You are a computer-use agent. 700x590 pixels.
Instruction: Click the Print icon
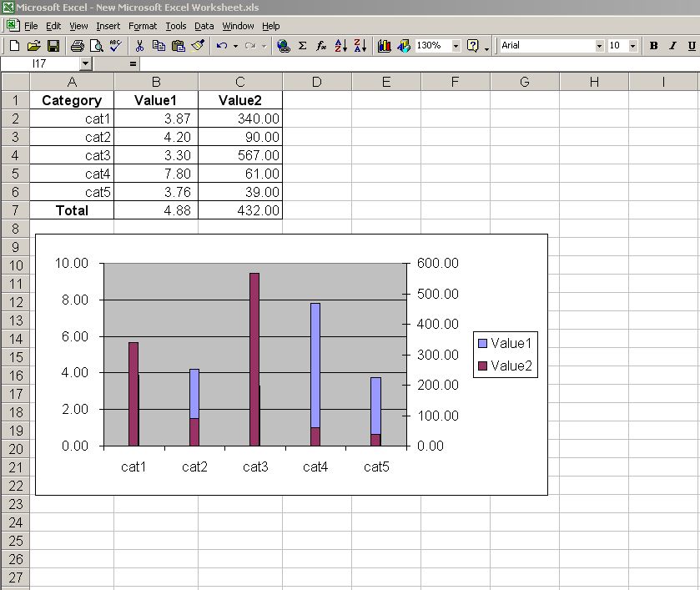pos(77,46)
